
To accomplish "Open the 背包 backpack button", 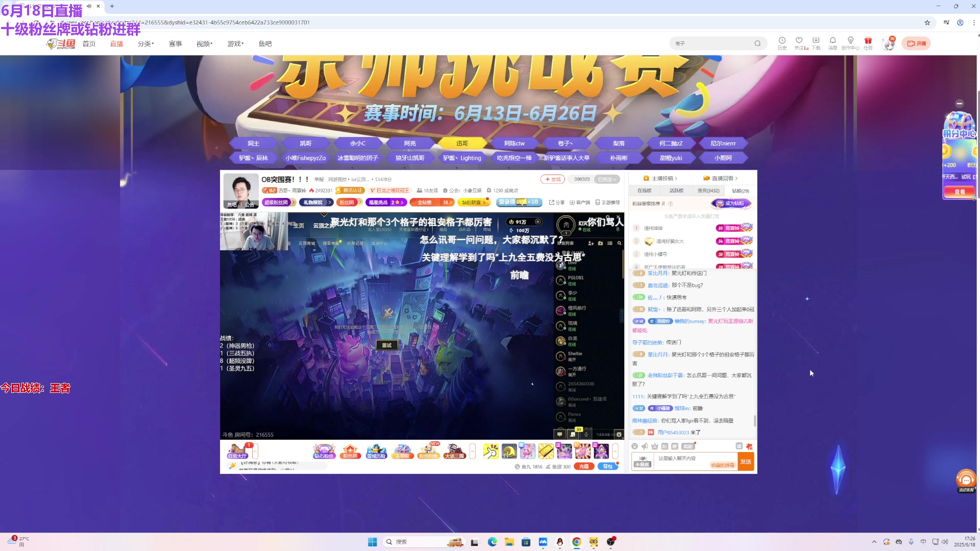I will pos(607,466).
